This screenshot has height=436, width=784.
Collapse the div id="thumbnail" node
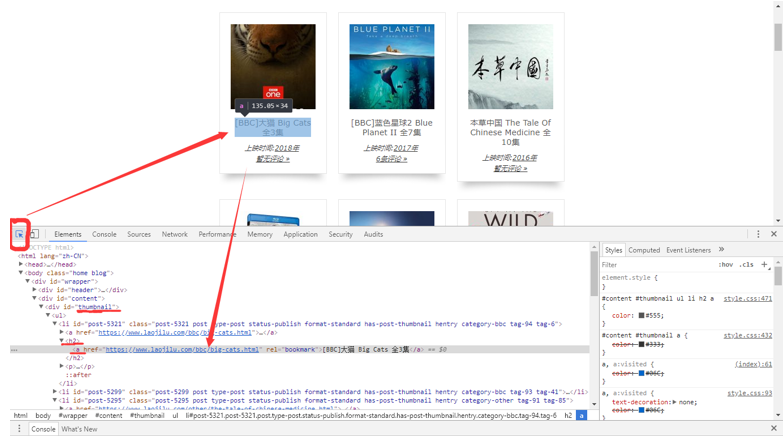coord(42,307)
